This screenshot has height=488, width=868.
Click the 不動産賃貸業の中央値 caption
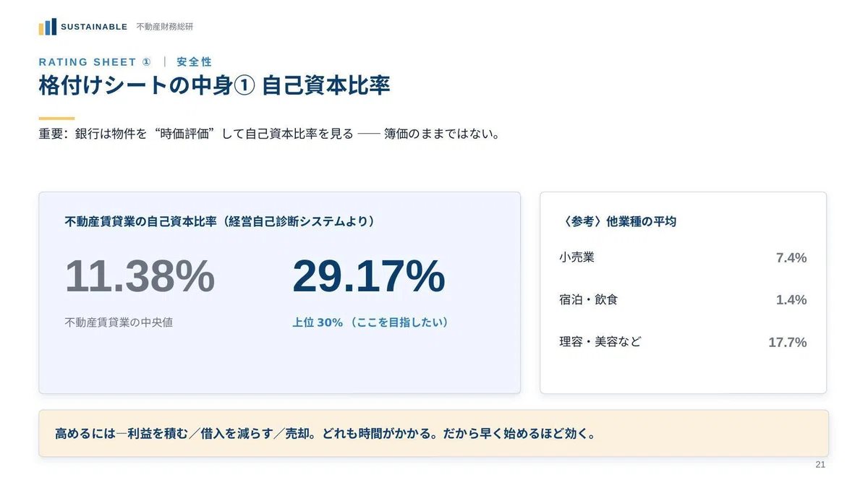(119, 322)
